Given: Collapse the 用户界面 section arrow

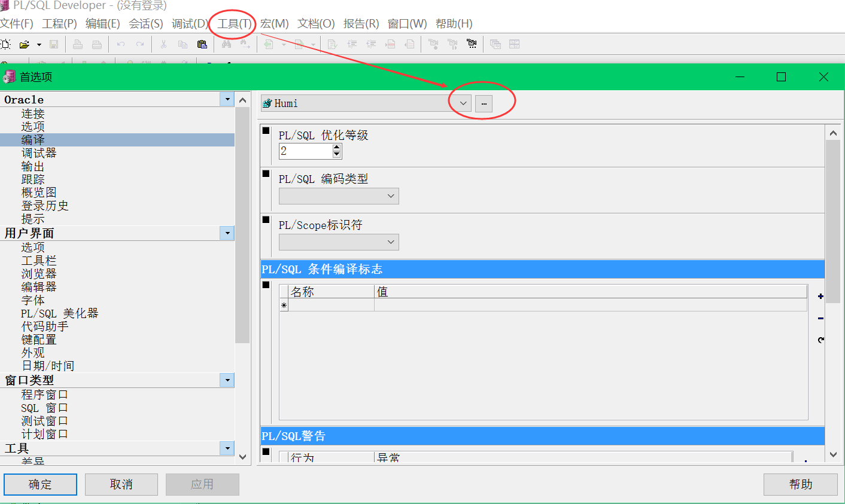Looking at the screenshot, I should [x=227, y=233].
